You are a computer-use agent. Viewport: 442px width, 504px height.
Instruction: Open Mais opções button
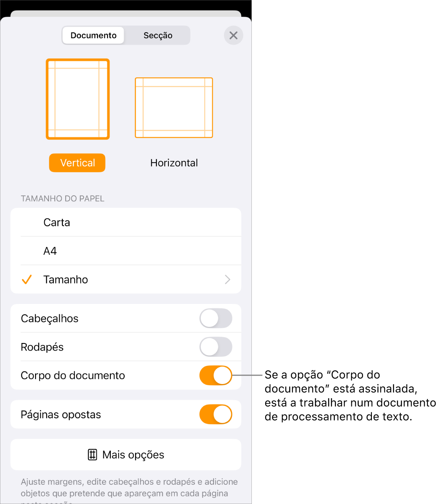coord(126,454)
